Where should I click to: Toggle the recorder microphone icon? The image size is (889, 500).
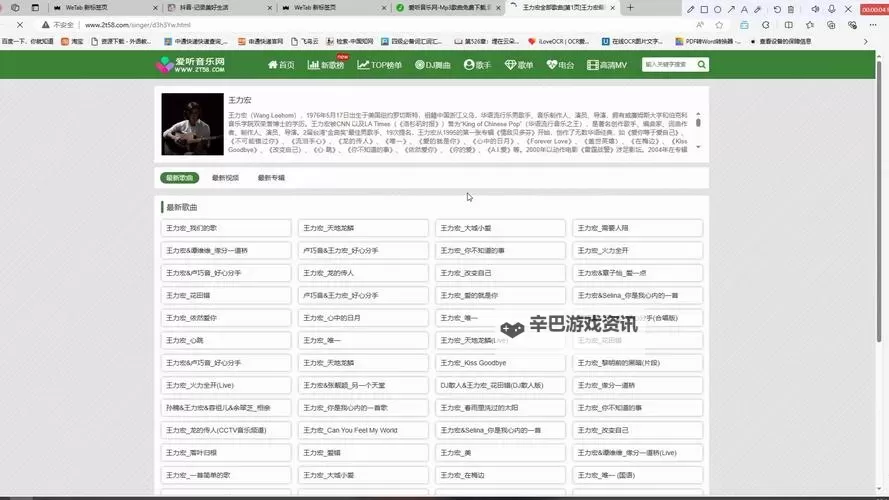click(832, 9)
